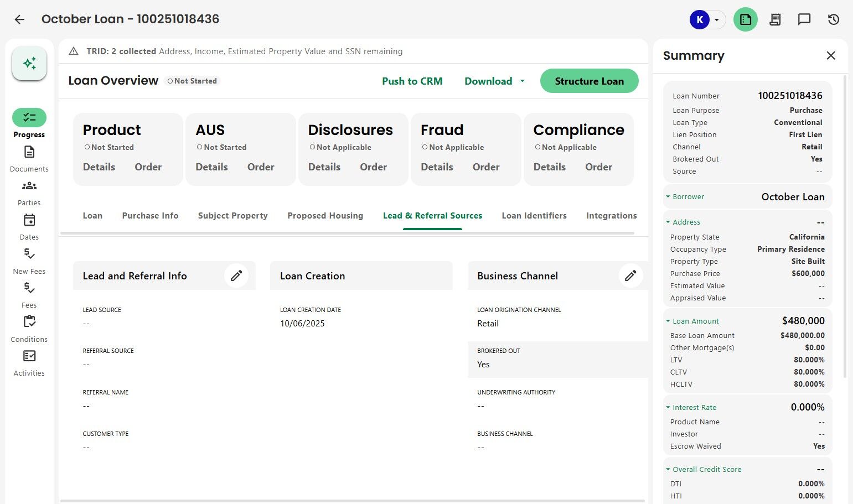This screenshot has height=504, width=853.
Task: Open the Download dropdown menu
Action: point(495,81)
